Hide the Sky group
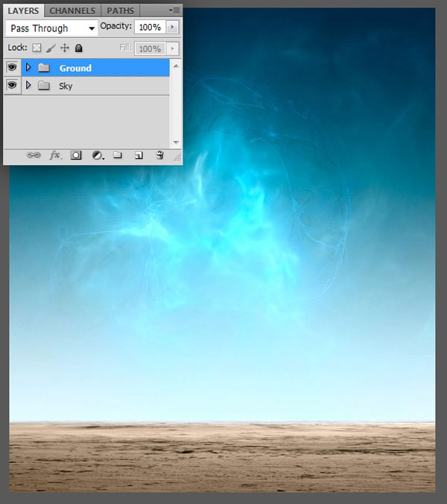Screen dimensions: 447x504 click(12, 86)
